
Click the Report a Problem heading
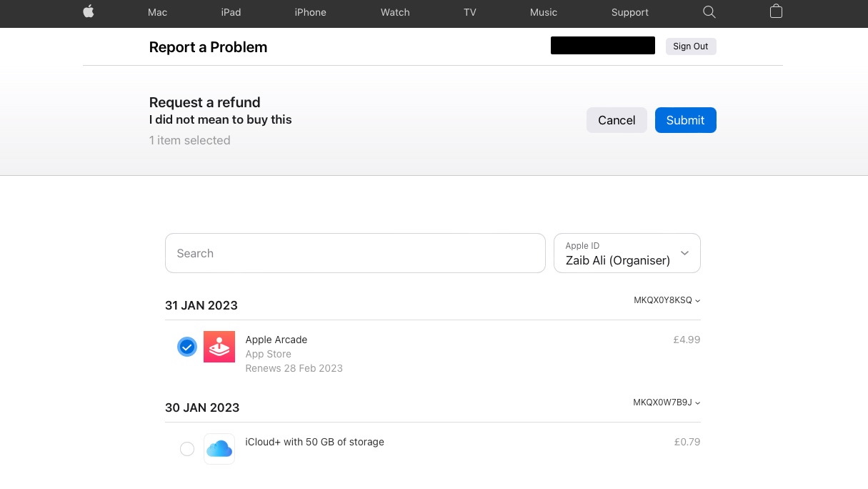[x=208, y=47]
